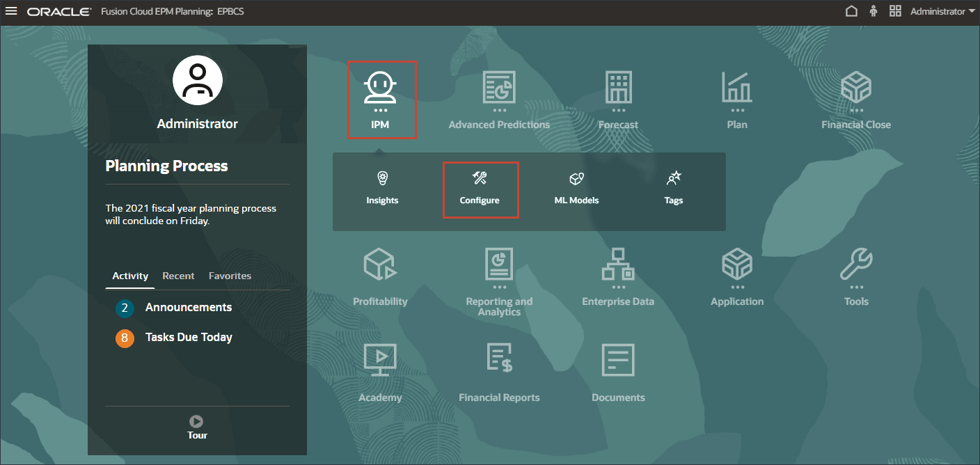Expand dots under Financial Close icon
The width and height of the screenshot is (980, 465).
pyautogui.click(x=856, y=110)
